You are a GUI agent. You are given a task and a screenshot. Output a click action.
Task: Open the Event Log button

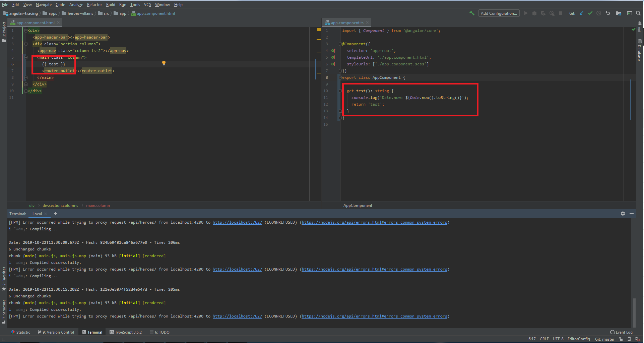click(x=622, y=332)
